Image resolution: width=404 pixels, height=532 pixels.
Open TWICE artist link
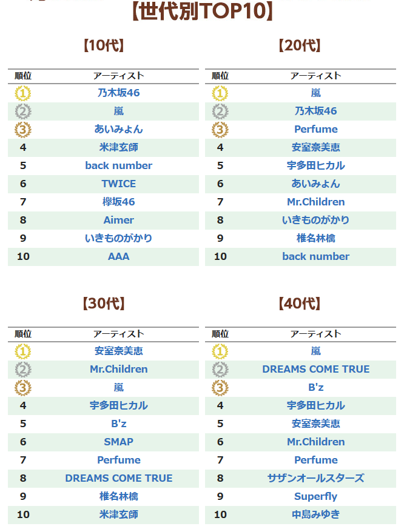[118, 184]
